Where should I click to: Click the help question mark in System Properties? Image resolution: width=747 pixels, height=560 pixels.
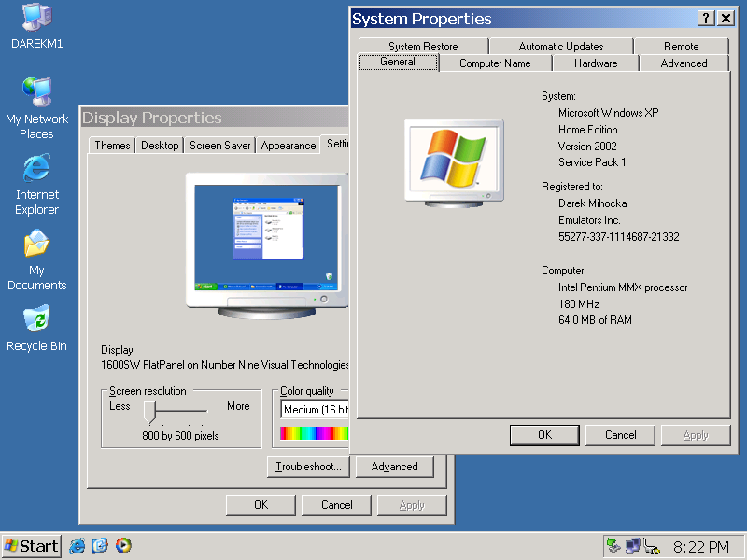(x=706, y=19)
